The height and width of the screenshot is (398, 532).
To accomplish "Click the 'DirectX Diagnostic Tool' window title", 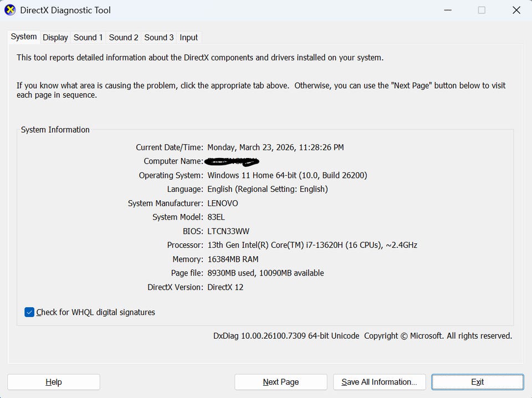I will click(x=65, y=10).
